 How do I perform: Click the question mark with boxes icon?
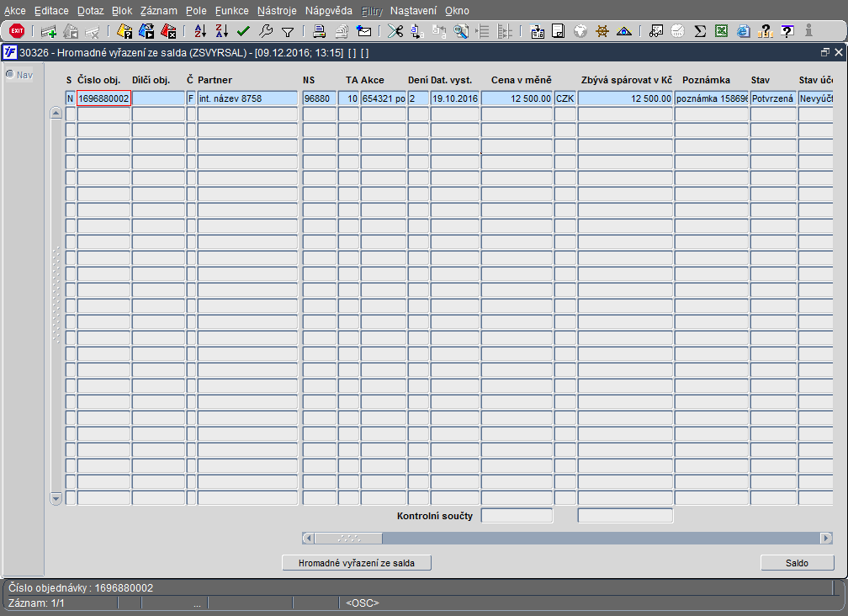click(x=766, y=31)
